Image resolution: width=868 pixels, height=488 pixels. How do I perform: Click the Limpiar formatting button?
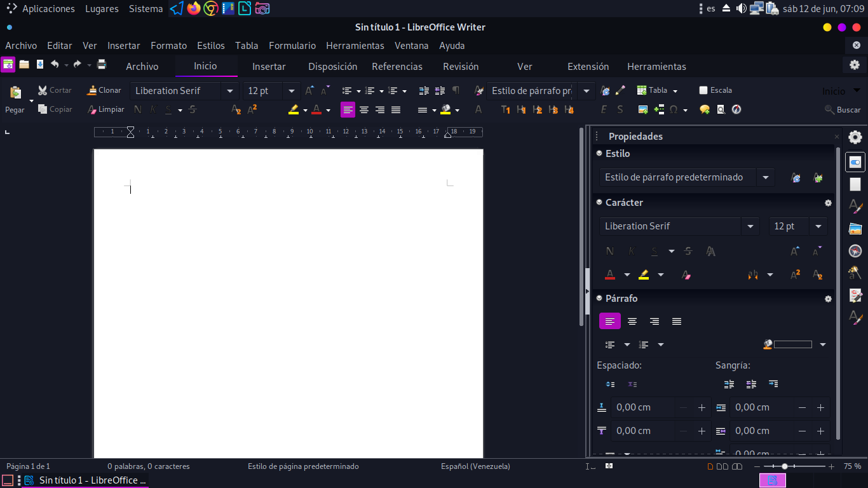click(x=105, y=109)
